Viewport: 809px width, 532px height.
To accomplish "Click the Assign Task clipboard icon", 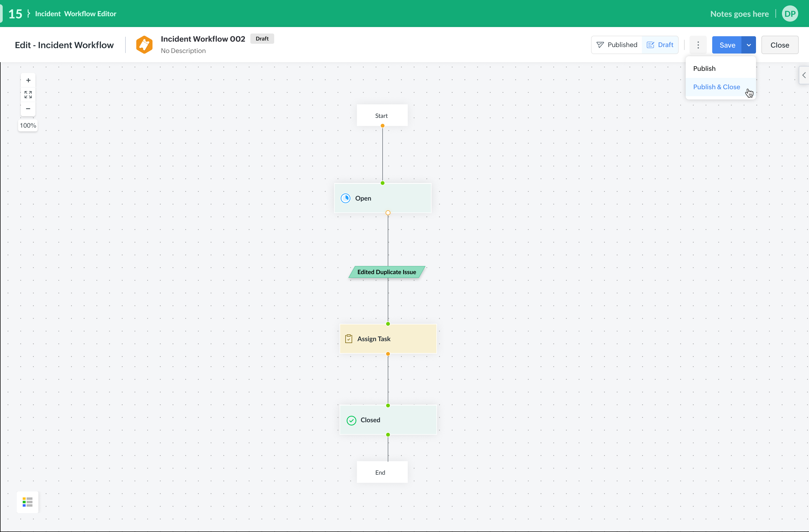I will (349, 338).
